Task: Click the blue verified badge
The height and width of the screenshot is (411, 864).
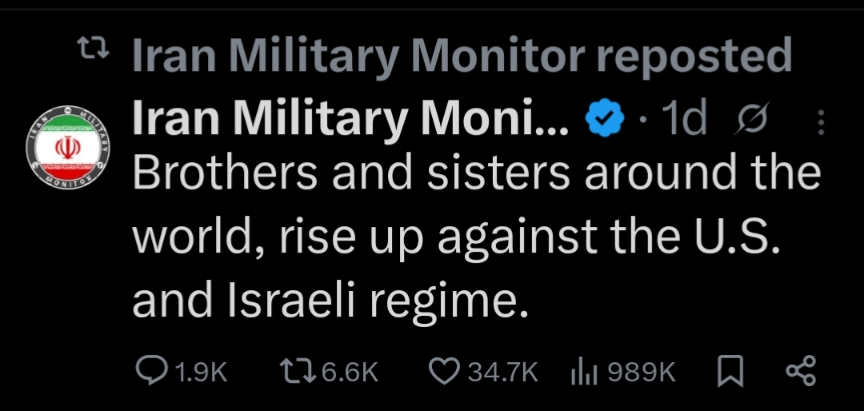Action: pos(602,122)
